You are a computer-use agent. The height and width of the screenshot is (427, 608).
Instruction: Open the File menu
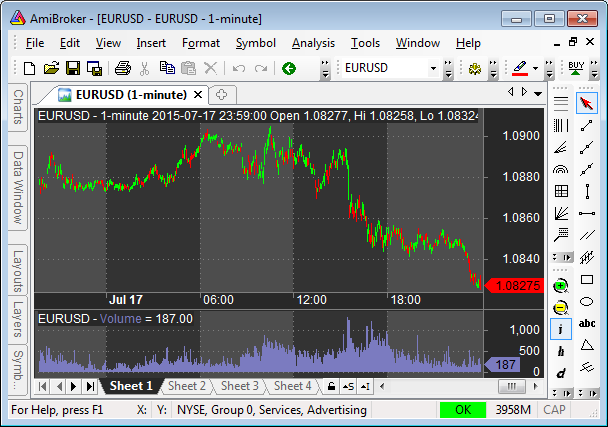pyautogui.click(x=35, y=43)
